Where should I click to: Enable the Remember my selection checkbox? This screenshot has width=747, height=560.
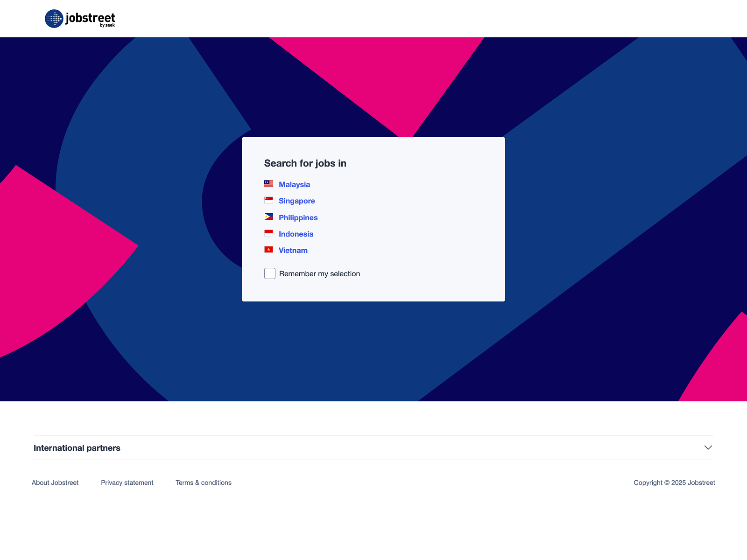click(270, 273)
